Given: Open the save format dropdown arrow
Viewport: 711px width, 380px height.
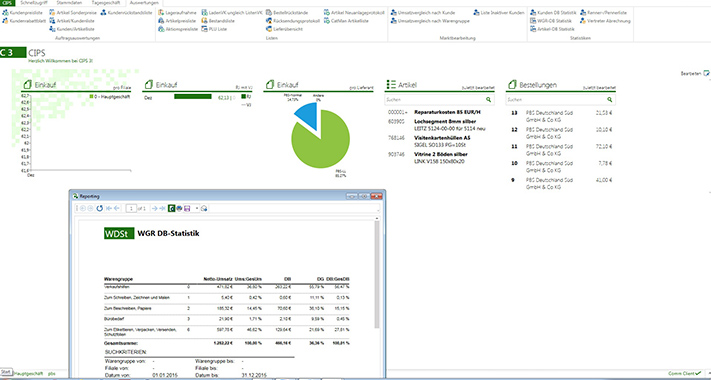Looking at the screenshot, I should point(197,208).
